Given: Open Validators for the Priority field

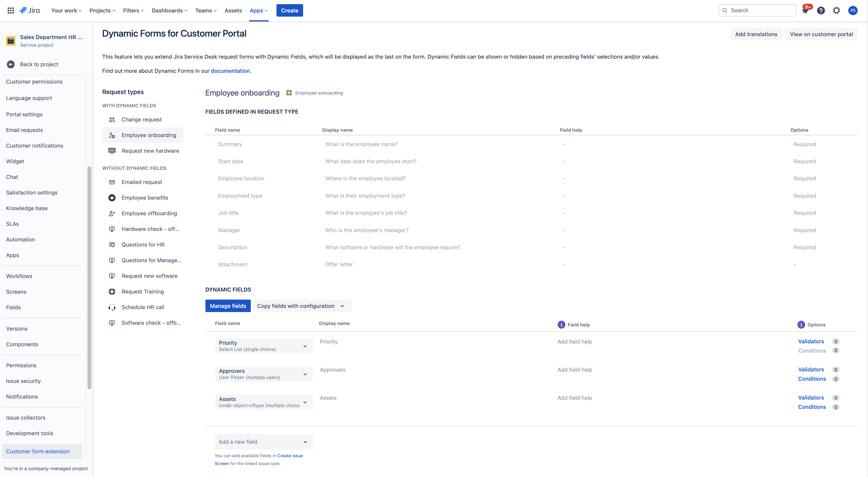Looking at the screenshot, I should 811,341.
